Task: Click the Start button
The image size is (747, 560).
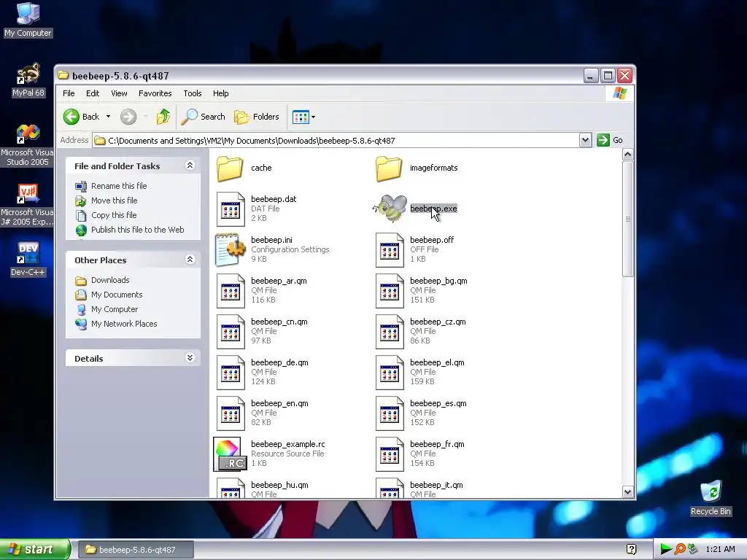Action: tap(34, 549)
